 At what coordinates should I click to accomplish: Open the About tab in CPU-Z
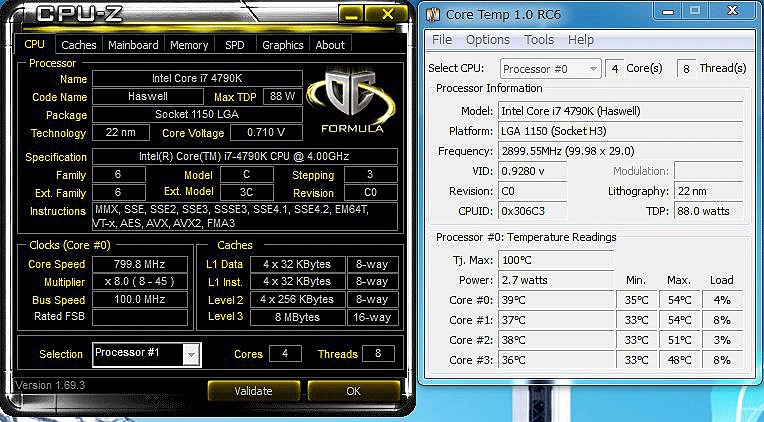(330, 45)
